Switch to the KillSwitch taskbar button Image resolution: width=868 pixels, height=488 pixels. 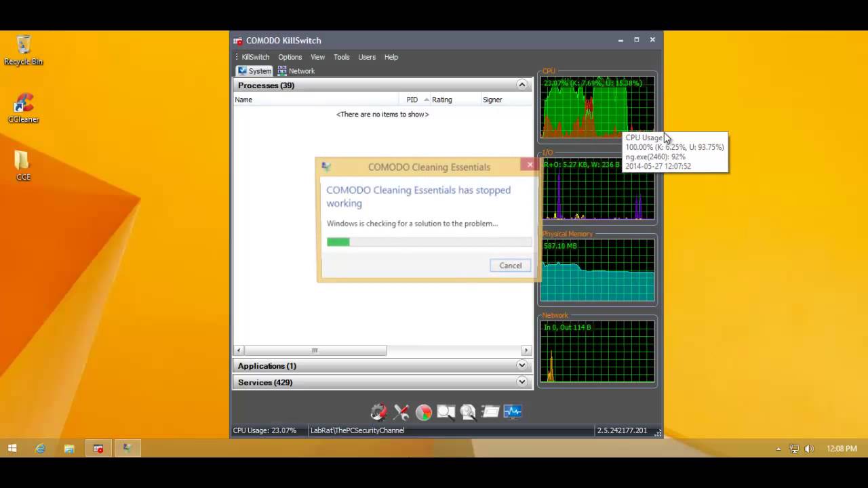(x=98, y=448)
